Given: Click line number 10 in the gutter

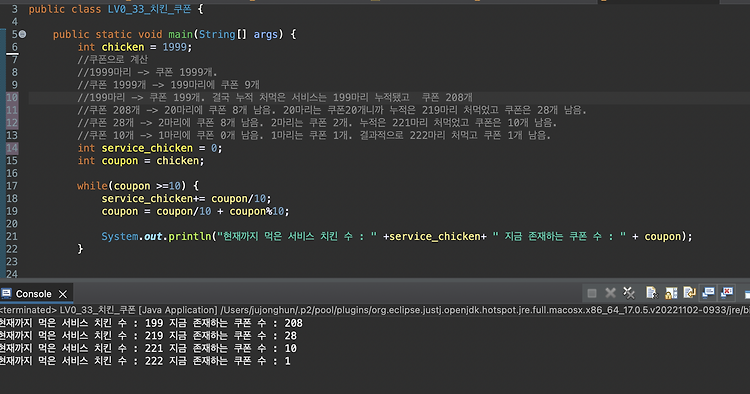Looking at the screenshot, I should [x=12, y=98].
